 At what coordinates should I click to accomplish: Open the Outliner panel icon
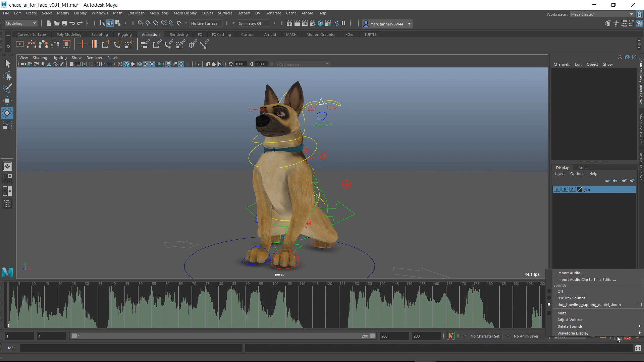pos(7,204)
